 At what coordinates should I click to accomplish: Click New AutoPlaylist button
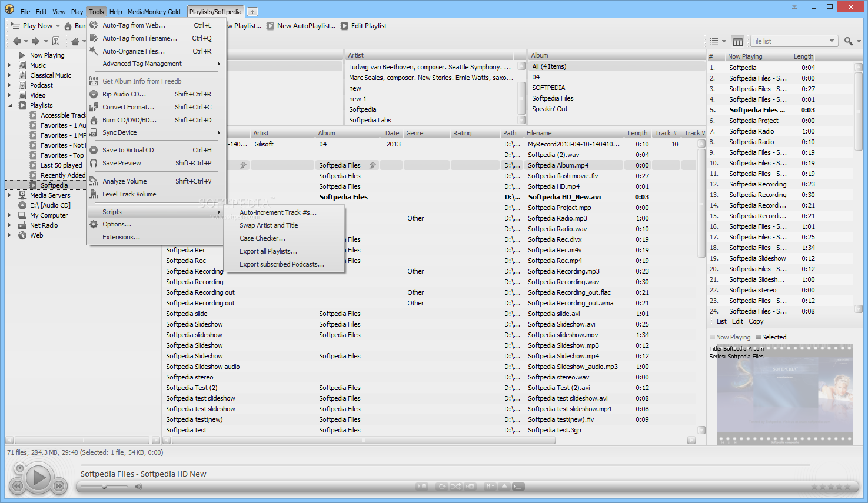point(301,26)
